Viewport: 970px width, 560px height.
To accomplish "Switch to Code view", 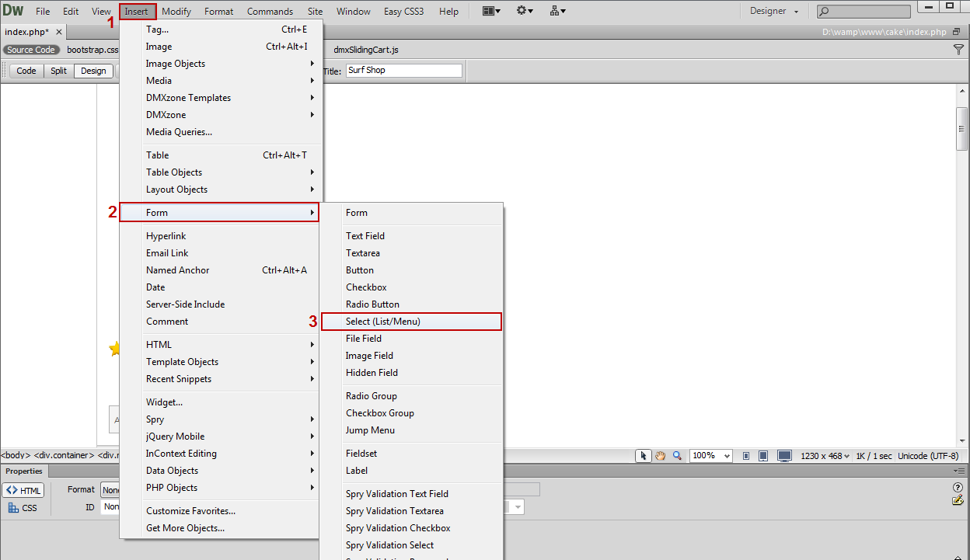I will click(x=26, y=71).
